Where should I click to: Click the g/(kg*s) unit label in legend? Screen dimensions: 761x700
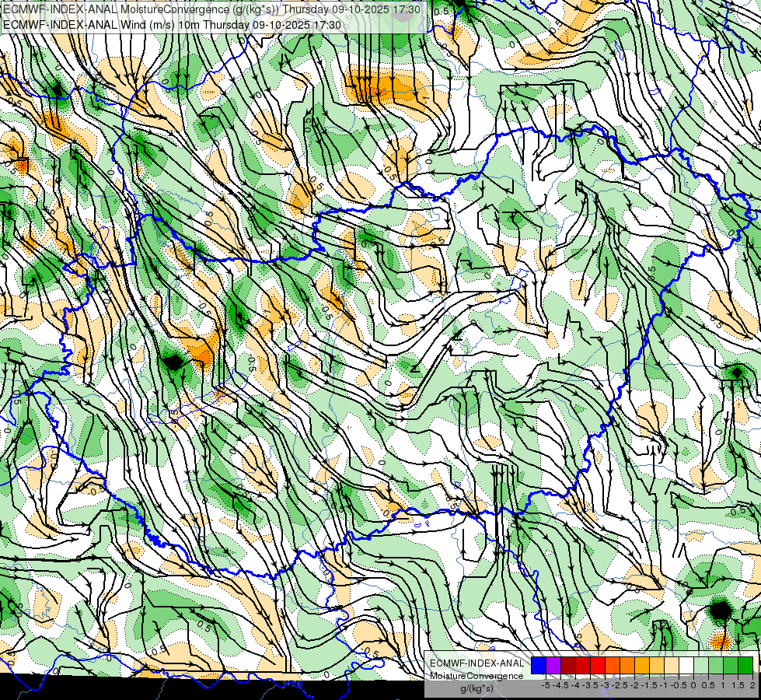coord(476,688)
